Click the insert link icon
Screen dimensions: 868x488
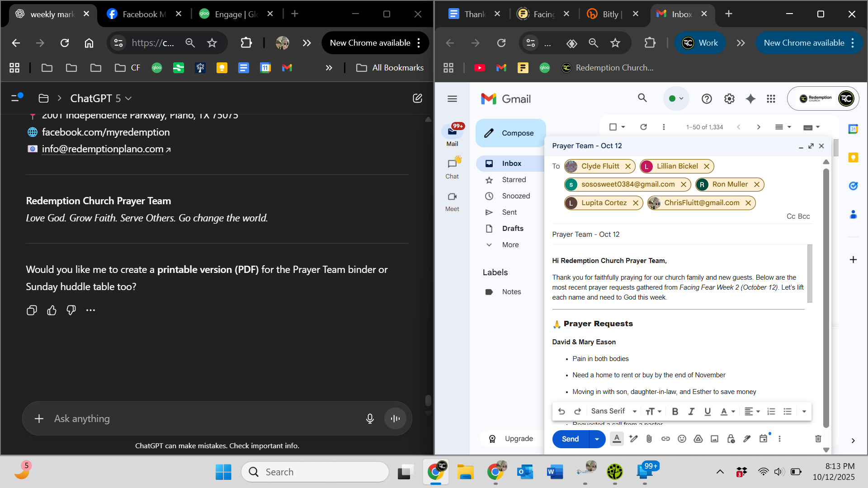pos(665,439)
